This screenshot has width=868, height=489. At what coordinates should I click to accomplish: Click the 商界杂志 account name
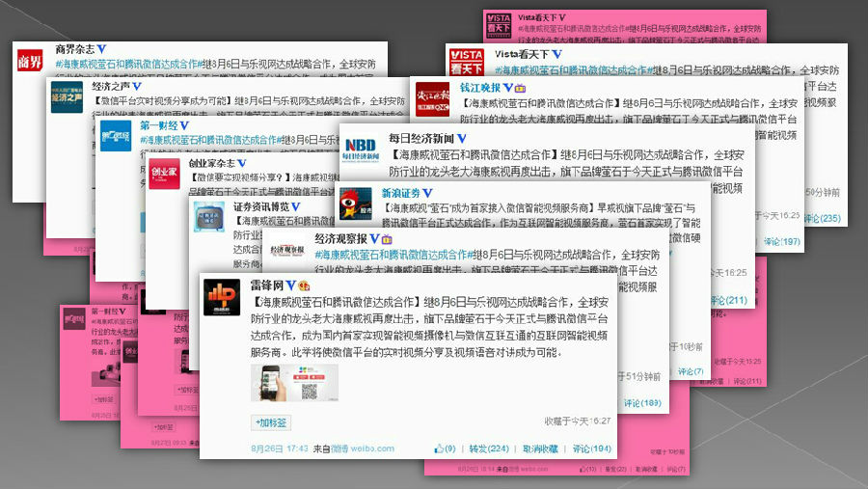tap(74, 49)
